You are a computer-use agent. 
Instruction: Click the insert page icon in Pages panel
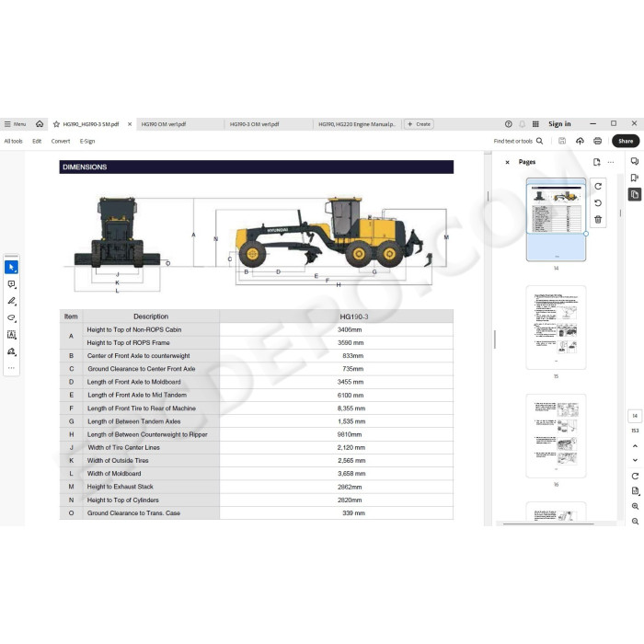[597, 162]
